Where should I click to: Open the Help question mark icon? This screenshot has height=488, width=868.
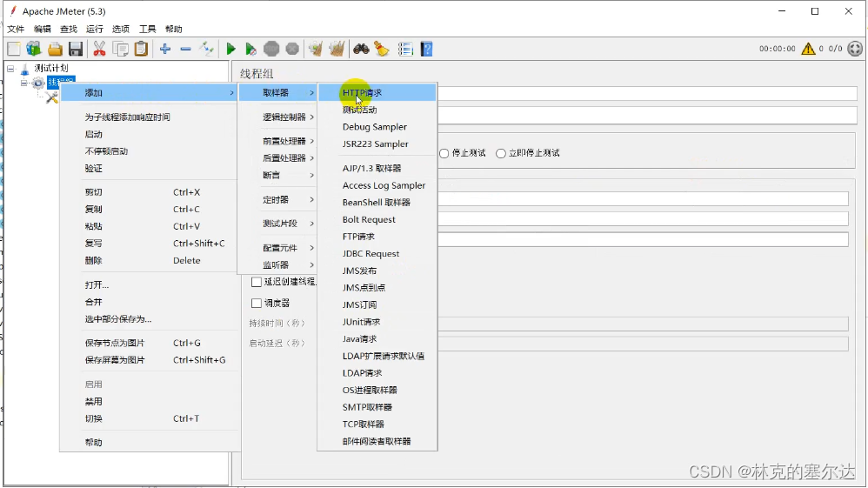click(x=426, y=49)
